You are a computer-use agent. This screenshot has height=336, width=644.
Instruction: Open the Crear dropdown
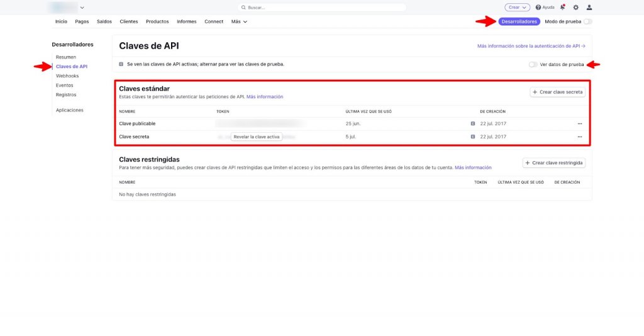pyautogui.click(x=517, y=8)
